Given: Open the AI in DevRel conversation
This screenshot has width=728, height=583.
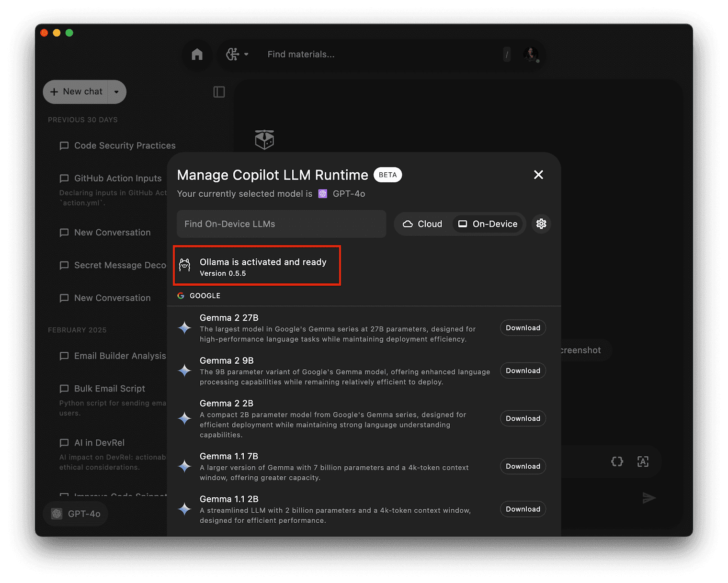Looking at the screenshot, I should (x=113, y=454).
